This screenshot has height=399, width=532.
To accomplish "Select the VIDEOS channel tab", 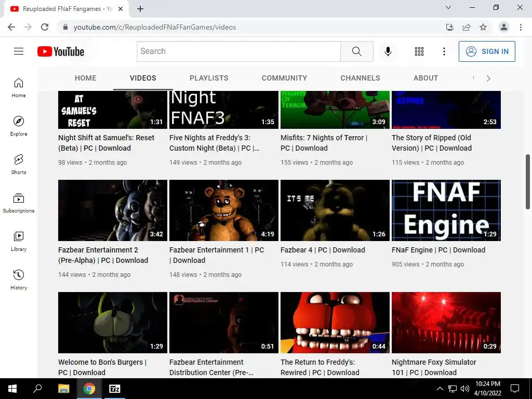I will click(x=143, y=78).
